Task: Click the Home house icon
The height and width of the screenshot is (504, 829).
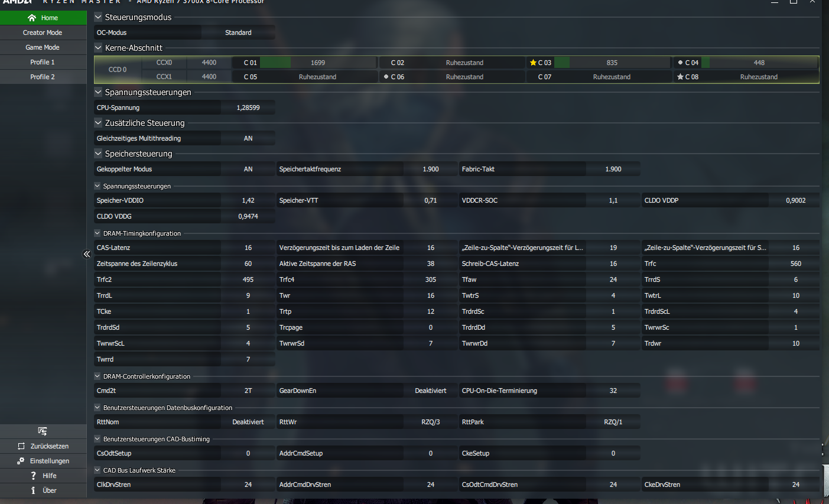Action: 32,18
